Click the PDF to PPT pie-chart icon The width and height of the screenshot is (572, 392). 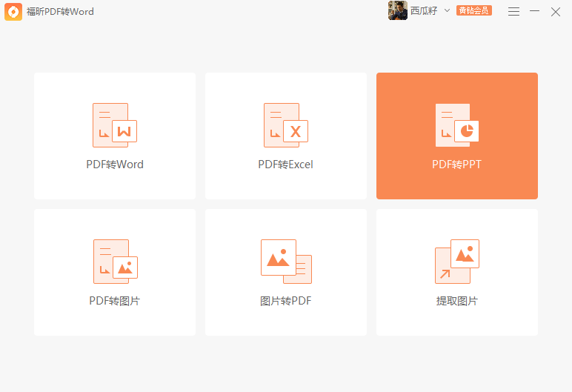[457, 124]
